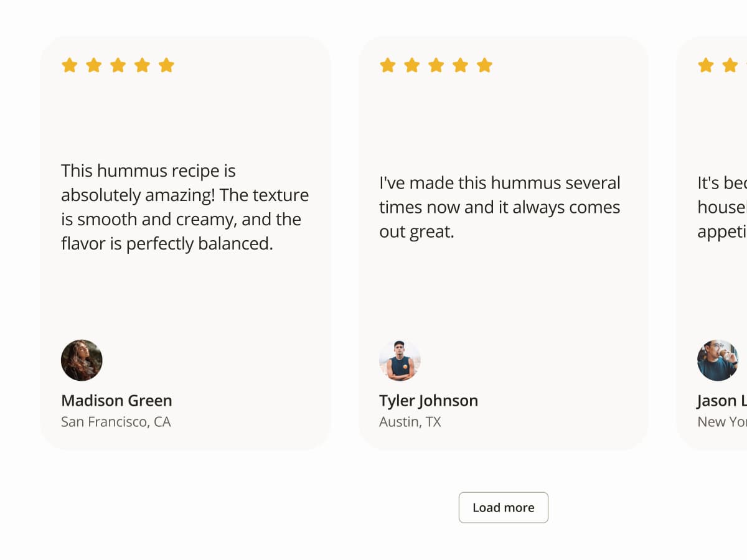Click Tyler Johnson's profile avatar
This screenshot has width=747, height=560.
tap(400, 360)
